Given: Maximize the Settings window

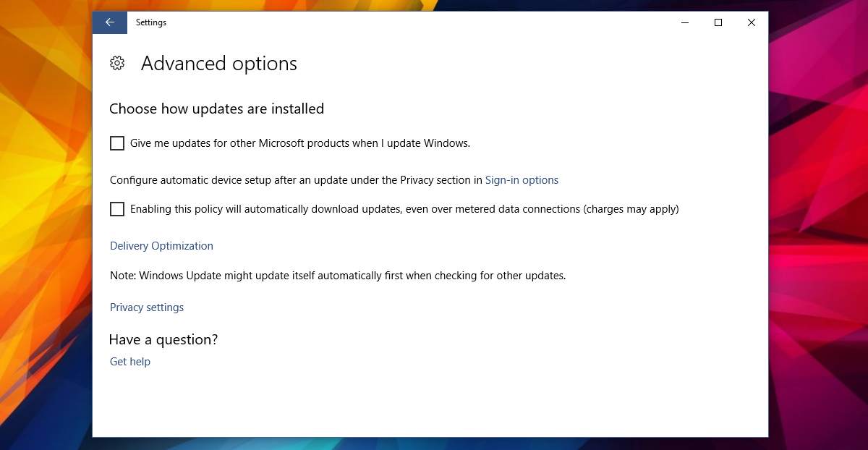Looking at the screenshot, I should pos(718,22).
